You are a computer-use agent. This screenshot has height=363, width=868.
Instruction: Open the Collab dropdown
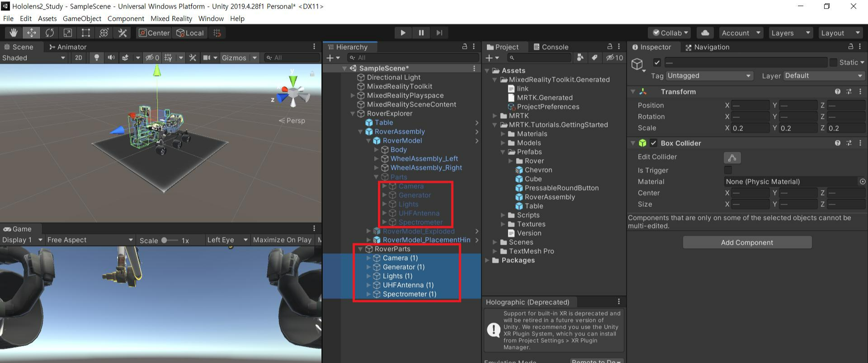click(670, 33)
